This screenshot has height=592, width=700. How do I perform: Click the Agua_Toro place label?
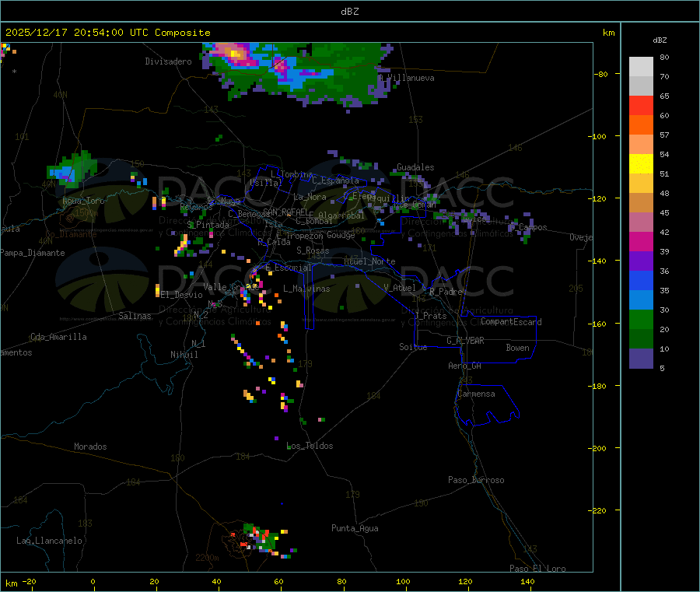click(83, 201)
